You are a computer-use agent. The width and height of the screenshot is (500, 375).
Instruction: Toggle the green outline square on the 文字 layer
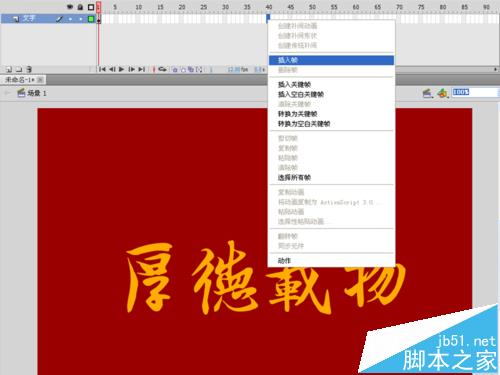91,19
